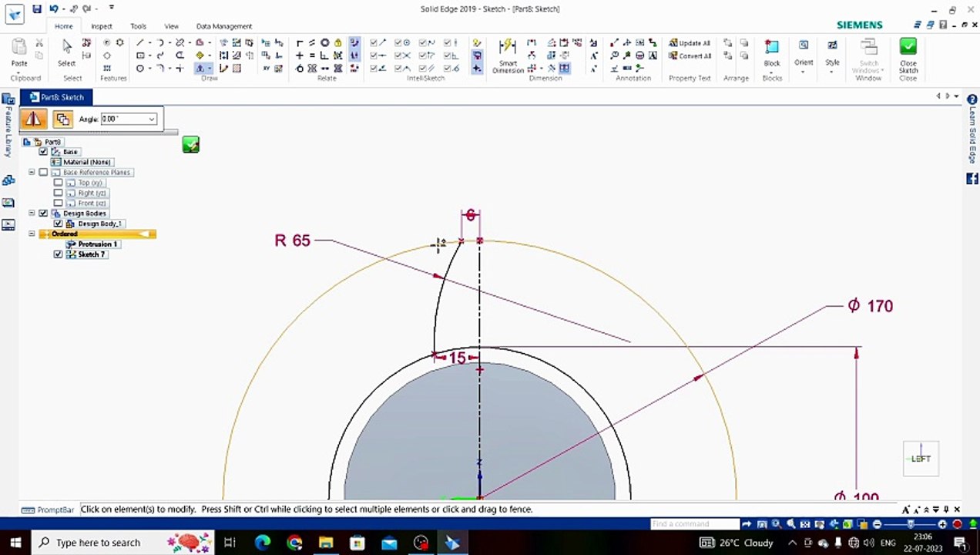The image size is (980, 555).
Task: Adjust the zoom slider in status bar
Action: click(910, 524)
